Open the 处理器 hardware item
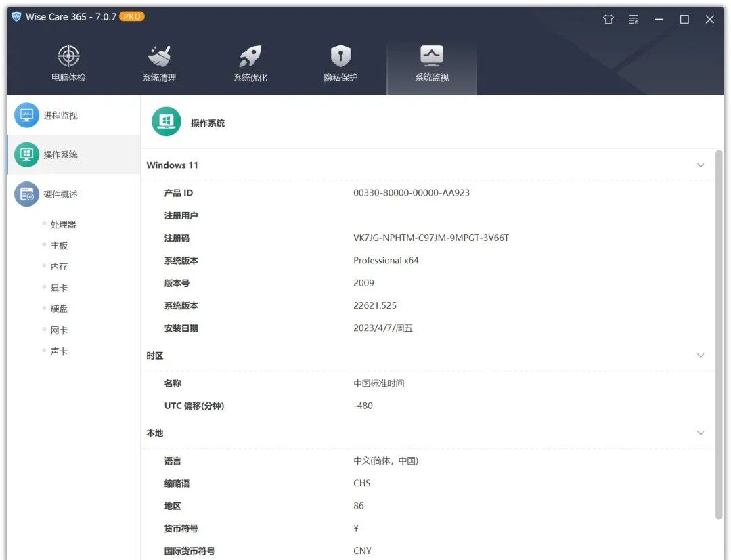 63,224
